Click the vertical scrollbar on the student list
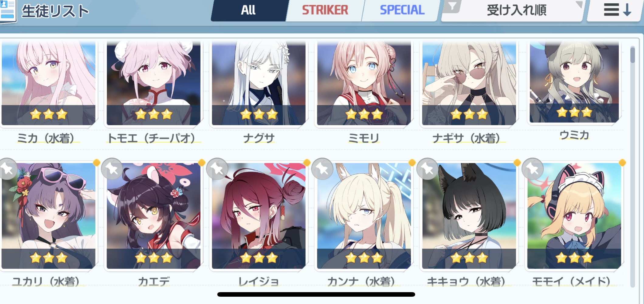644x304 pixels. pos(632,167)
